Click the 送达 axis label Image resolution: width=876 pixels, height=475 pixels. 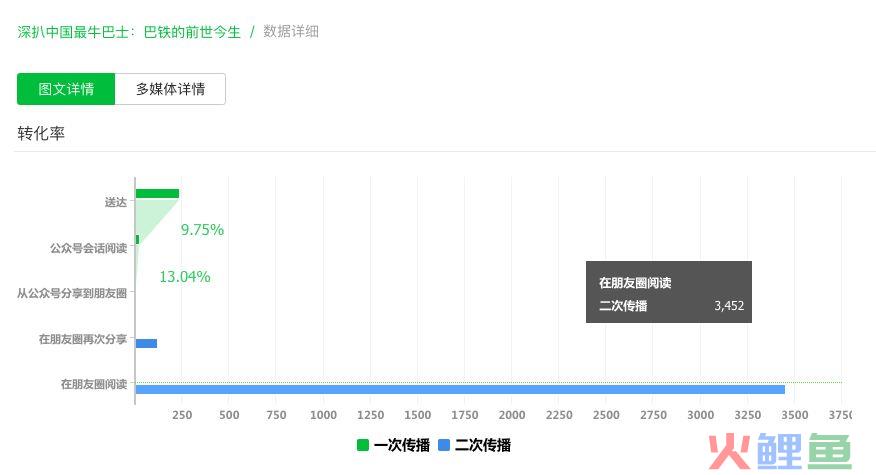[x=116, y=202]
